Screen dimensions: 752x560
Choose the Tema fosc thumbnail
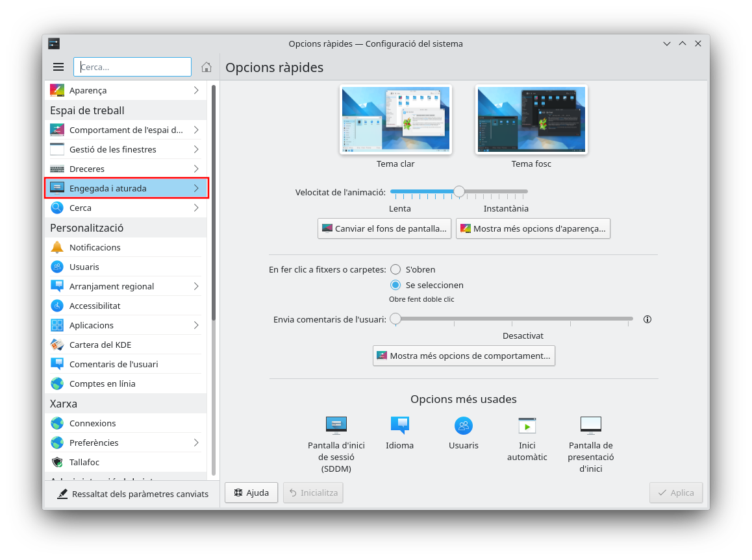[x=531, y=120]
